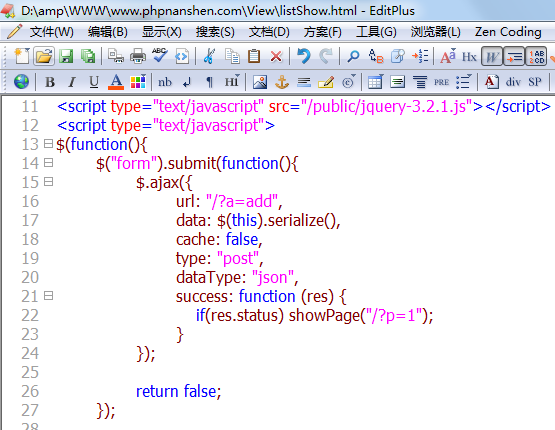Collapse the code fold at line 15
The height and width of the screenshot is (430, 555).
(x=48, y=182)
